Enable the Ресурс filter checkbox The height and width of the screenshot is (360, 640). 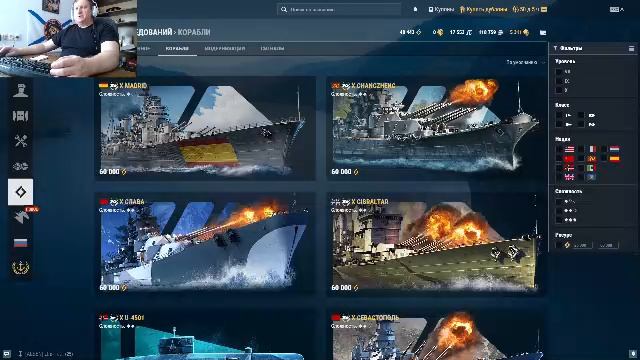click(x=559, y=245)
